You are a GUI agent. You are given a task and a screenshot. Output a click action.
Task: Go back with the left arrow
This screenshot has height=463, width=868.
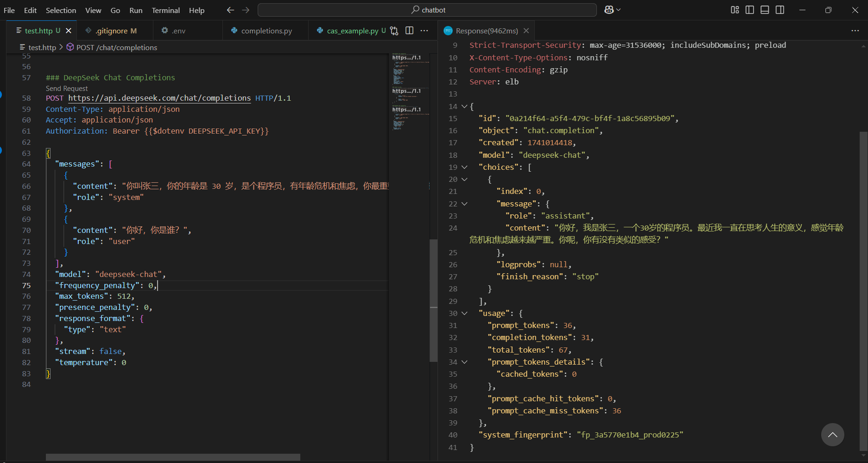point(230,10)
